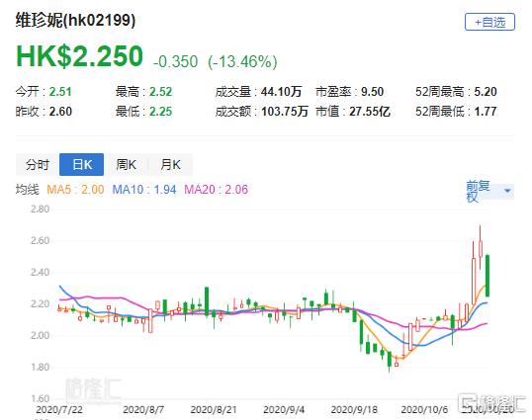
Task: Click the 2.80 price axis label
Action: click(40, 210)
